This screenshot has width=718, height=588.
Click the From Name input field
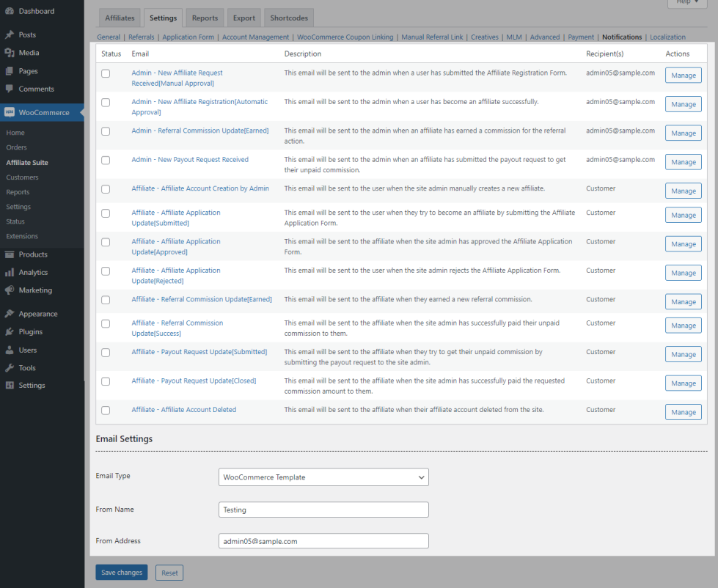tap(323, 510)
